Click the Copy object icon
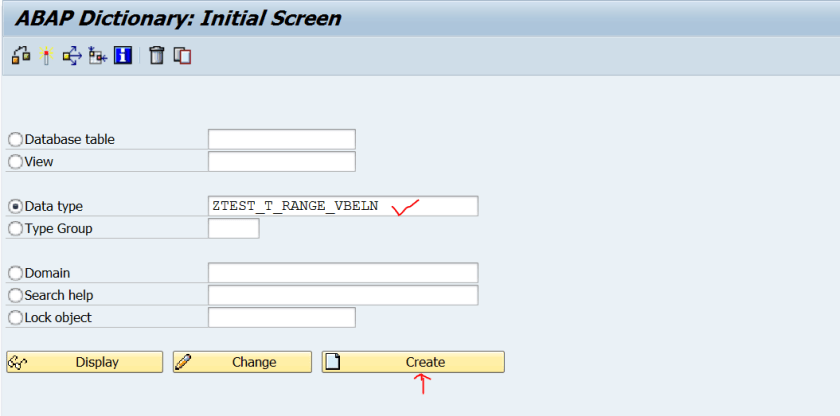 pyautogui.click(x=182, y=56)
